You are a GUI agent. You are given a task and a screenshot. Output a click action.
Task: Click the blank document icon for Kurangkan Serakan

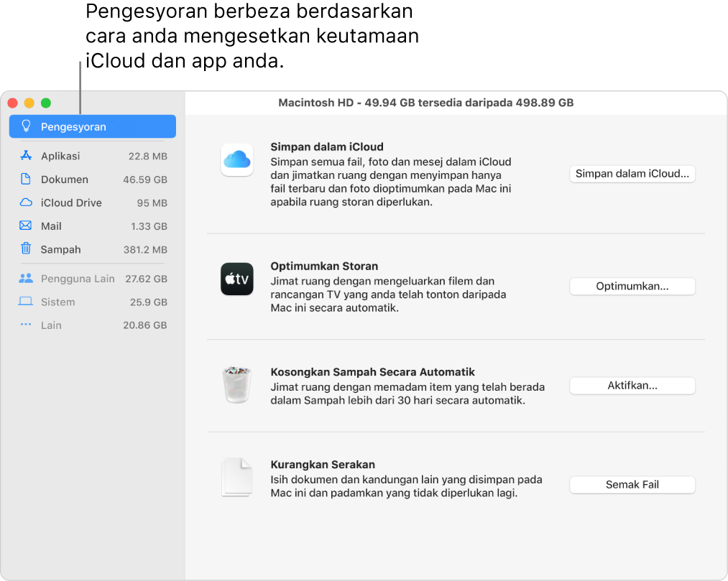[236, 477]
